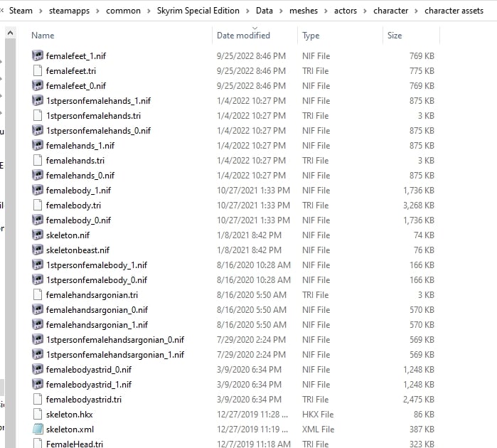Select the 1stpersonfemalehandsargonian_0.nif icon
Viewport: 497px width, 448px height.
point(38,340)
